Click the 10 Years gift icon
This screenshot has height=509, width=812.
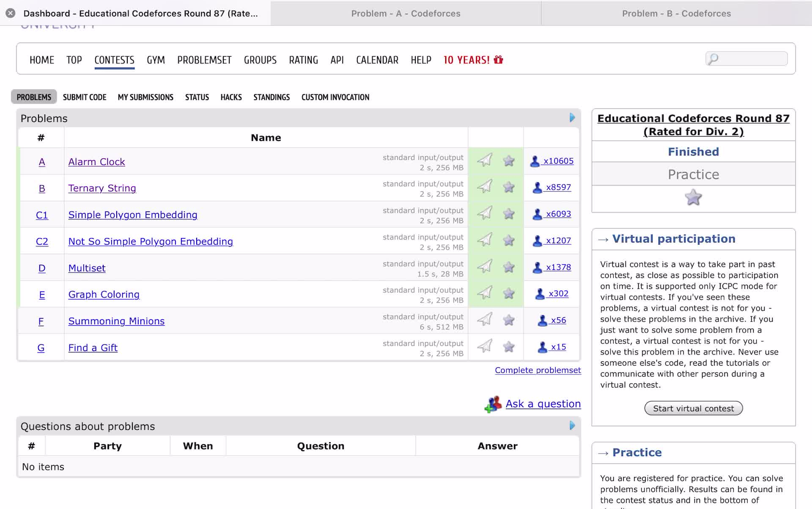click(499, 60)
